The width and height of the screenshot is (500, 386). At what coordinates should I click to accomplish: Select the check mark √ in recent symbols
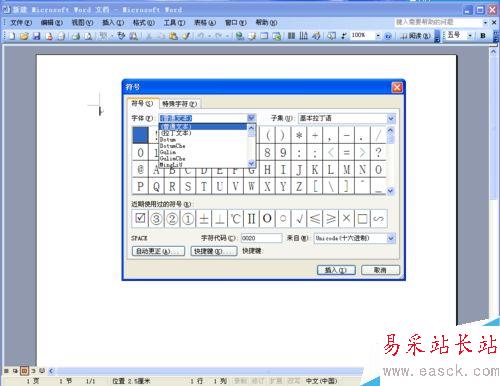(299, 219)
